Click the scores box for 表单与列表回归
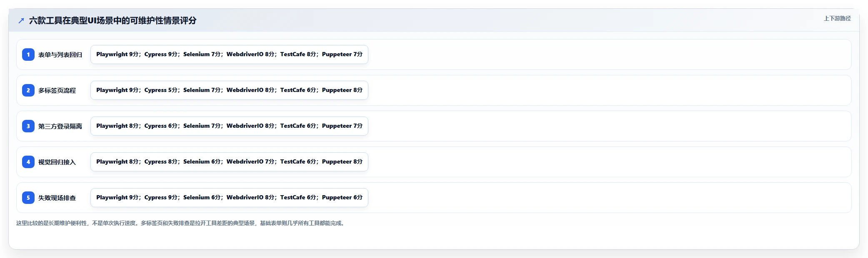 (229, 55)
